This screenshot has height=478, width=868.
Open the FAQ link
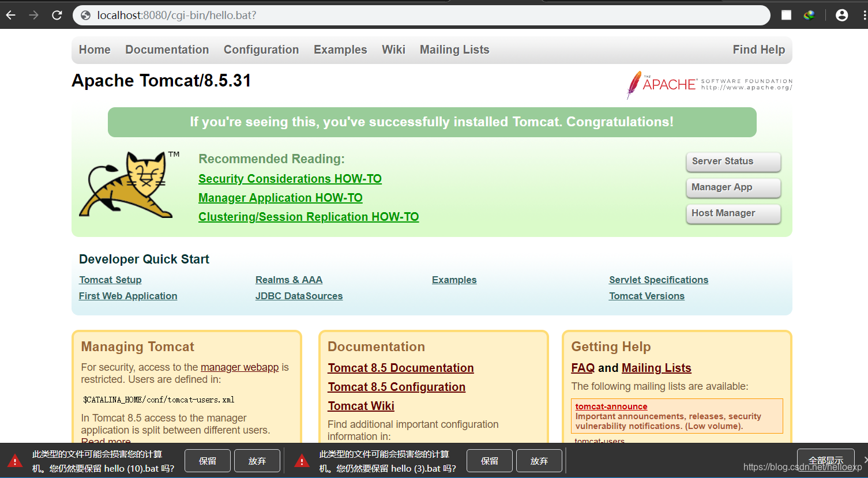click(583, 368)
